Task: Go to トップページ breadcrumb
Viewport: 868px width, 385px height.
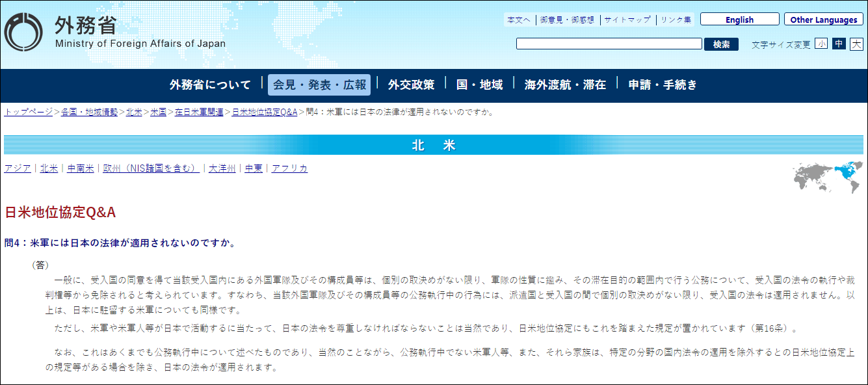Action: pyautogui.click(x=29, y=112)
